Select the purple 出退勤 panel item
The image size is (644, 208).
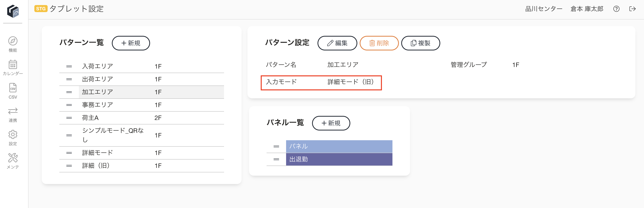[339, 159]
